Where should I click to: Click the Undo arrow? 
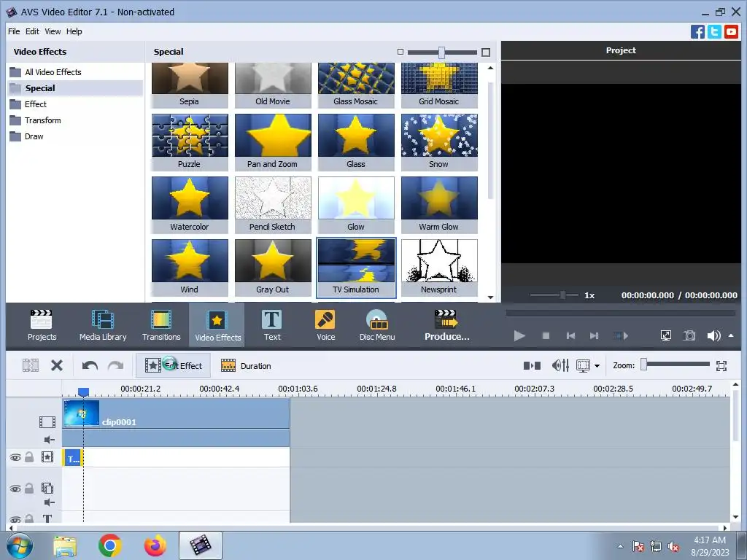pyautogui.click(x=90, y=366)
